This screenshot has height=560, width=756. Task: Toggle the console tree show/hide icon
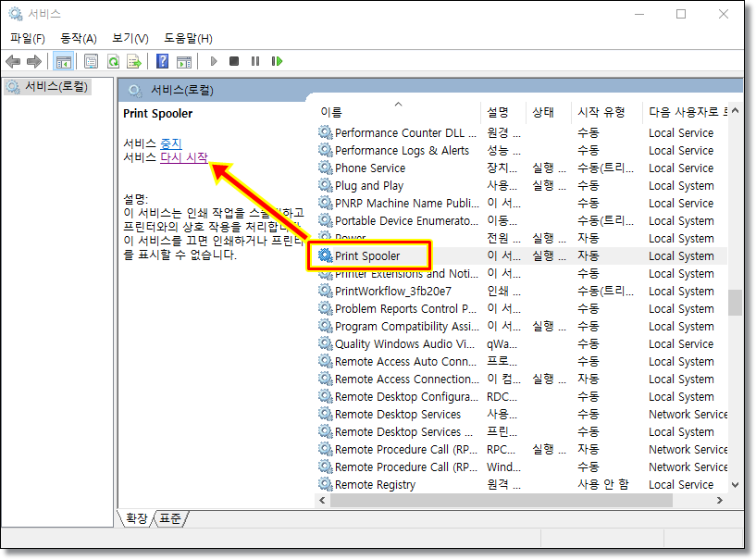(x=63, y=61)
